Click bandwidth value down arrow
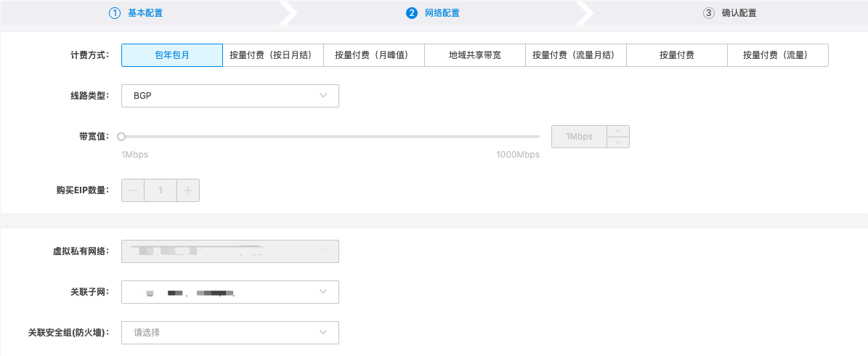 click(617, 142)
